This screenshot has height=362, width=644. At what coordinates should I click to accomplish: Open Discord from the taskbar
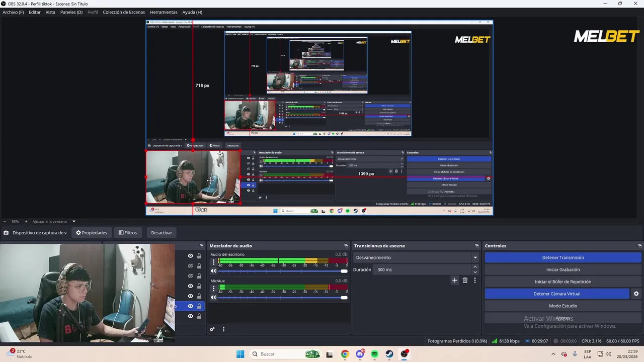[360, 354]
